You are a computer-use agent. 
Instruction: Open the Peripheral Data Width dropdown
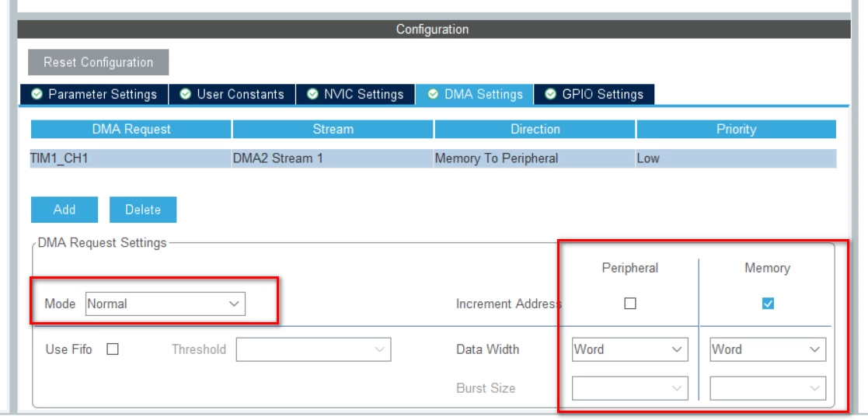click(x=630, y=349)
